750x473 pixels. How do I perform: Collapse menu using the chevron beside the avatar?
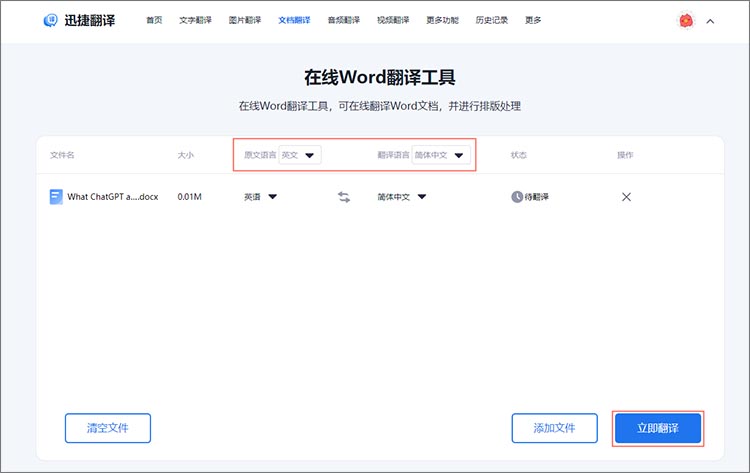pos(710,21)
